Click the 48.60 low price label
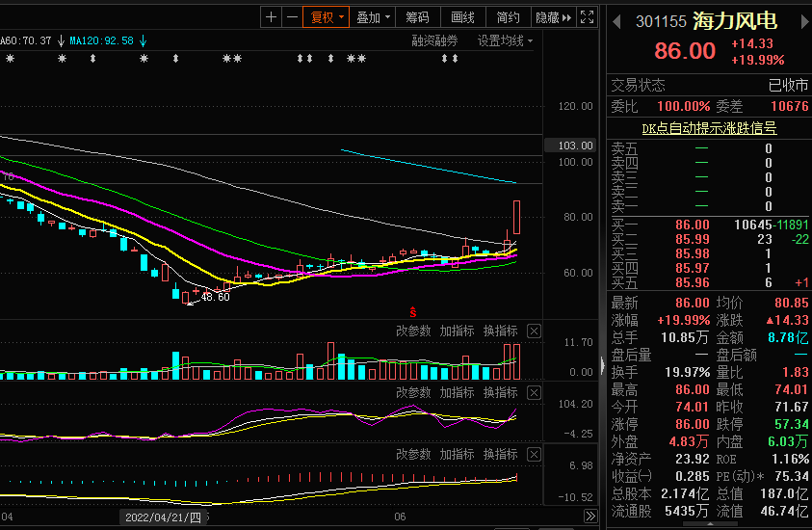 pos(216,297)
